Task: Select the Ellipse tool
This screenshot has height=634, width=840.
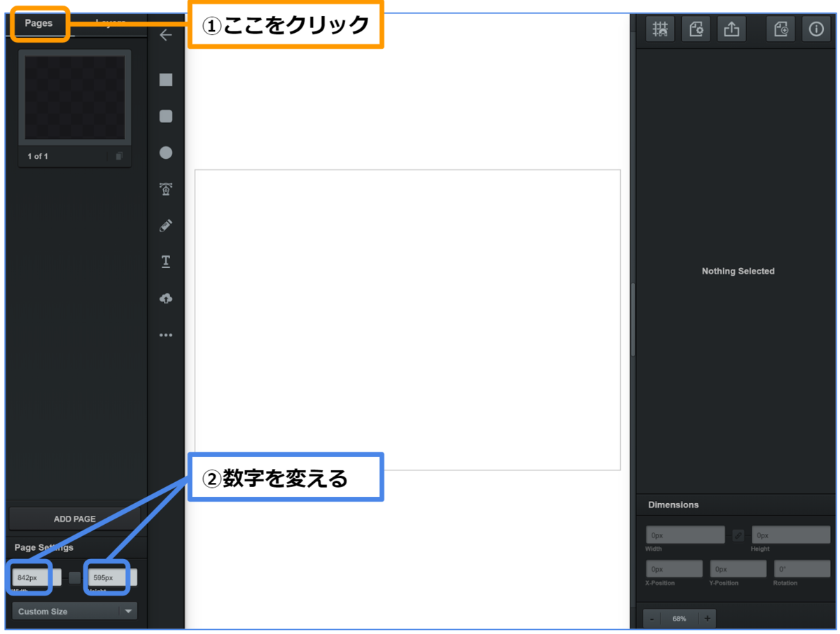Action: (x=166, y=153)
